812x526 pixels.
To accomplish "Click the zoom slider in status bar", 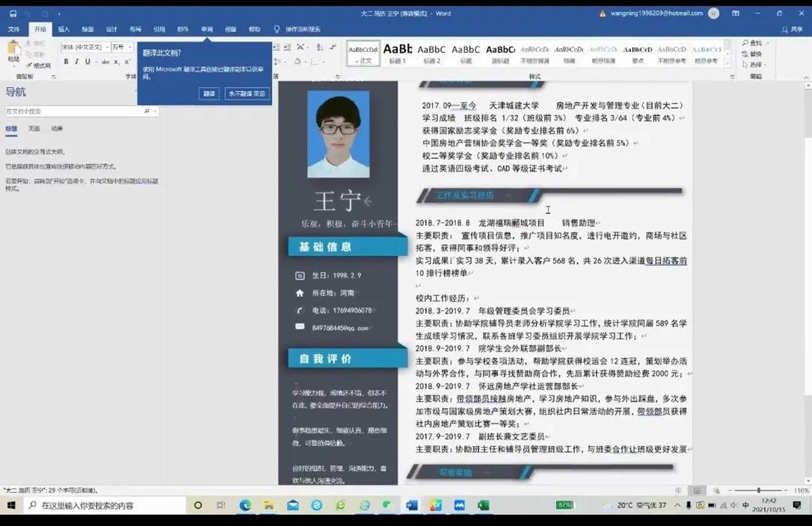I will click(x=759, y=490).
